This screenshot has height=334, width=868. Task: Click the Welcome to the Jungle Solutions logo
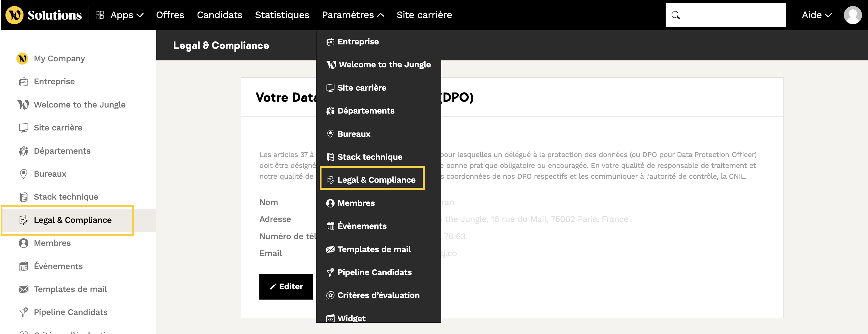pos(44,15)
